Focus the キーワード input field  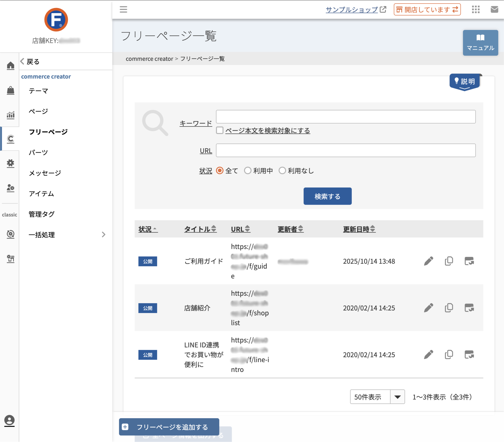346,117
